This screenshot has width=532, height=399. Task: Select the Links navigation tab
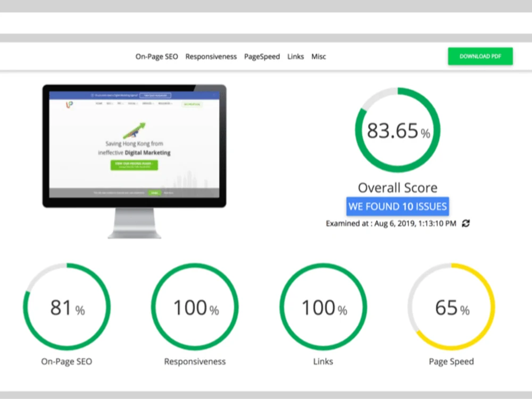coord(295,57)
